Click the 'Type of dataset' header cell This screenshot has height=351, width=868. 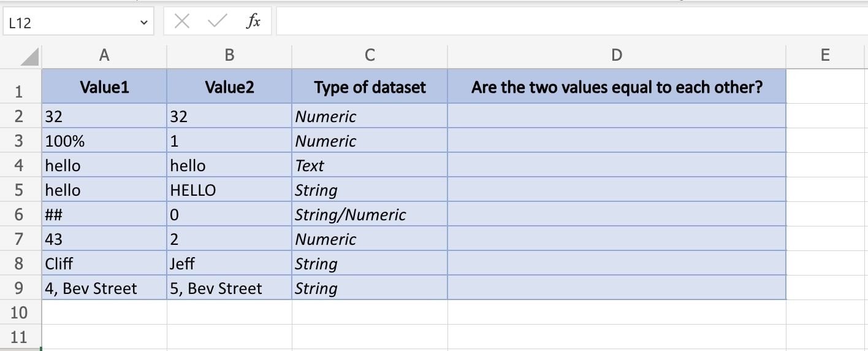(370, 87)
